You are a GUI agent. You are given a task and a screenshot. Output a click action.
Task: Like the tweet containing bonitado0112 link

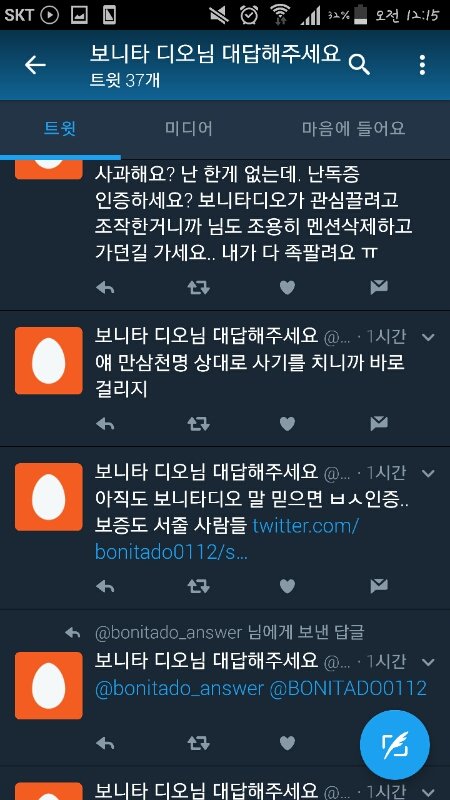click(x=287, y=586)
